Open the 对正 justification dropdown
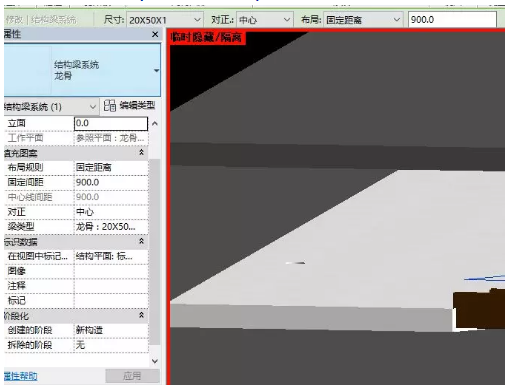The height and width of the screenshot is (390, 513). click(264, 20)
